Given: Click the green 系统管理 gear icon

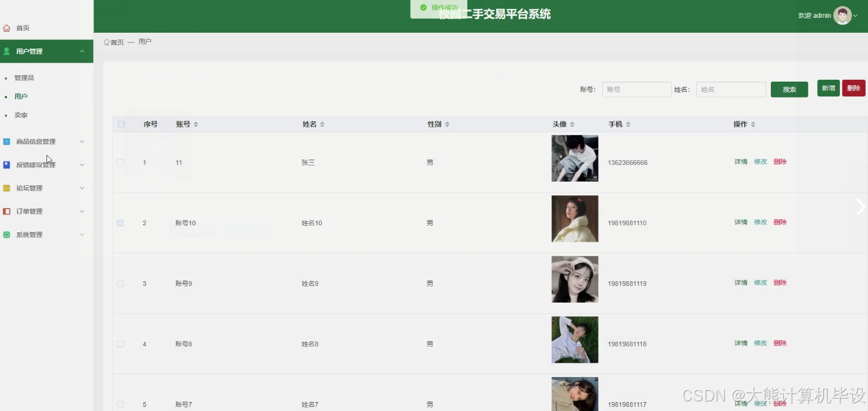Looking at the screenshot, I should [7, 235].
